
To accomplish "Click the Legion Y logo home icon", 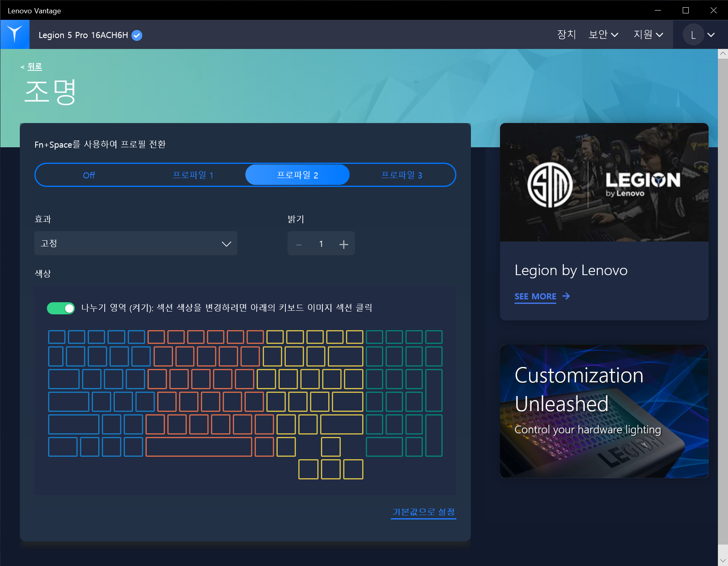I will pyautogui.click(x=15, y=34).
